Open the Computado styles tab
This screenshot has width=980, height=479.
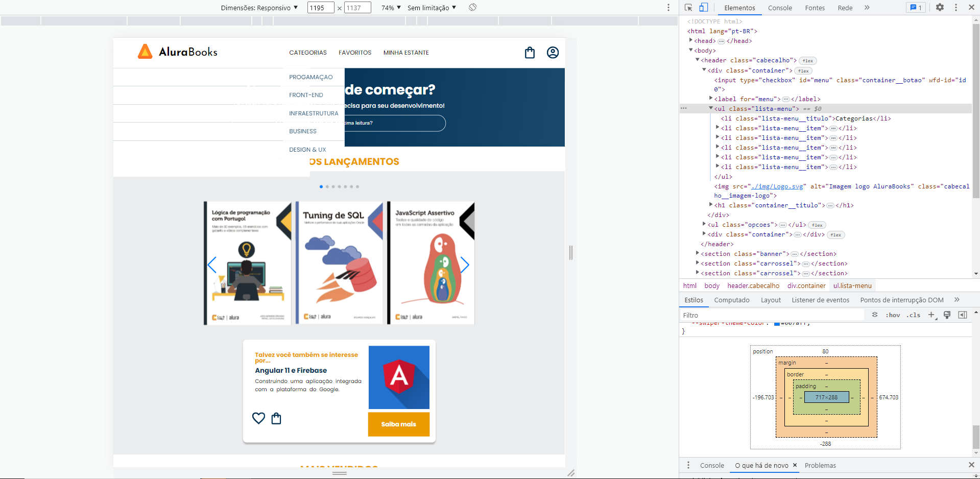[732, 300]
